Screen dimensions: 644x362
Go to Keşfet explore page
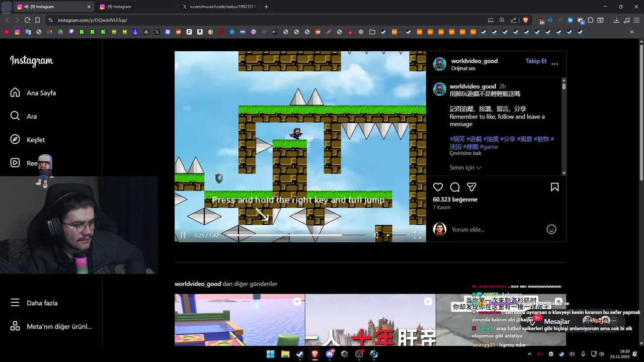click(x=27, y=140)
